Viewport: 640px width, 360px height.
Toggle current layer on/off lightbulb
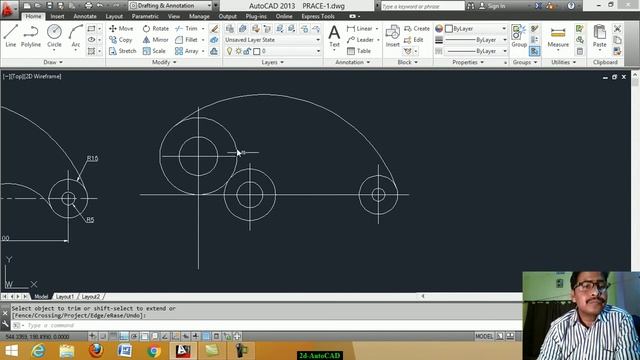(229, 51)
